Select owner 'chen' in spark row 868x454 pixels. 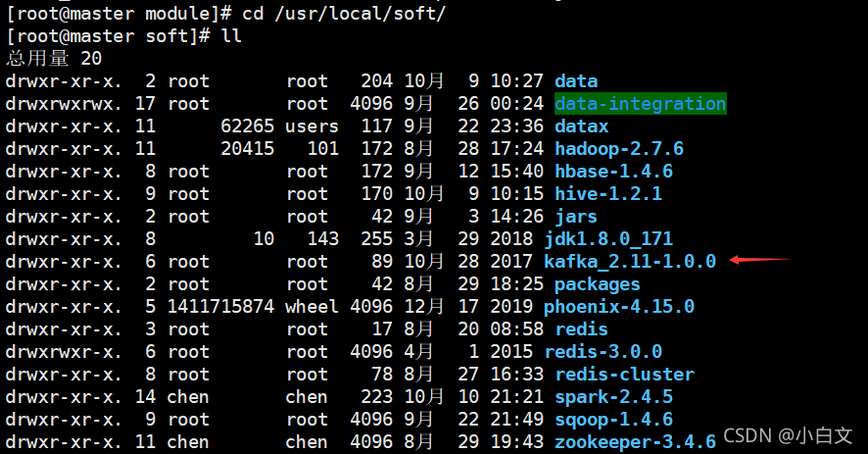[x=188, y=397]
